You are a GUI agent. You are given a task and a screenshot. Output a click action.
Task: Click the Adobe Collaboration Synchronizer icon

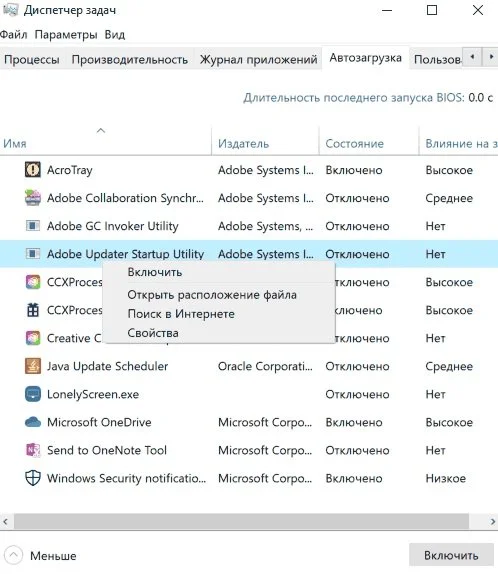(33, 198)
